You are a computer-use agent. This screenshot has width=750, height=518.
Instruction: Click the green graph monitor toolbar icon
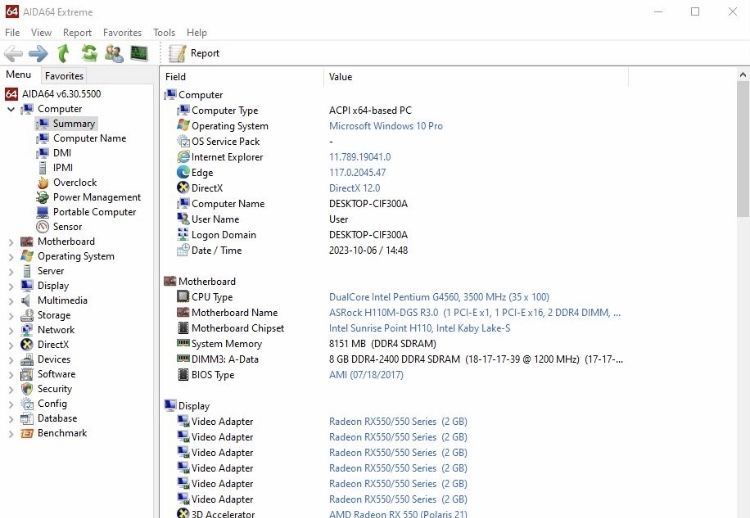coord(139,53)
